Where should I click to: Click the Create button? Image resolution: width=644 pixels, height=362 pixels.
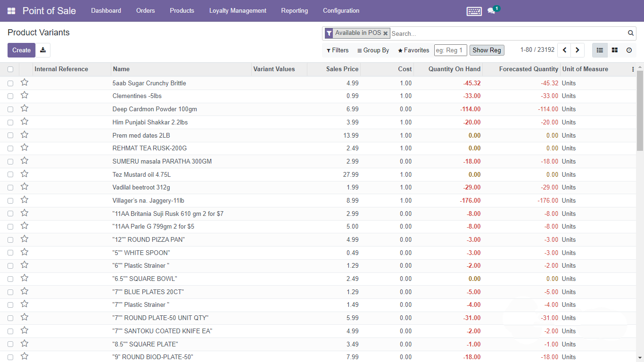click(x=21, y=50)
